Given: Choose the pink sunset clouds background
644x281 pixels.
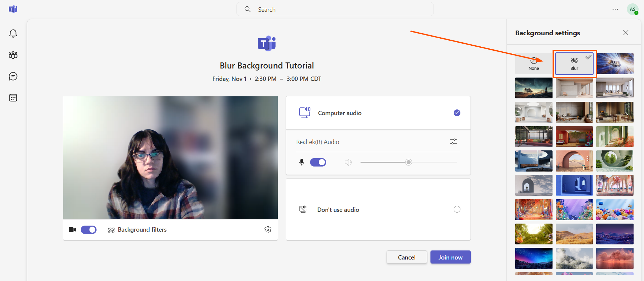Looking at the screenshot, I should pyautogui.click(x=615, y=258).
